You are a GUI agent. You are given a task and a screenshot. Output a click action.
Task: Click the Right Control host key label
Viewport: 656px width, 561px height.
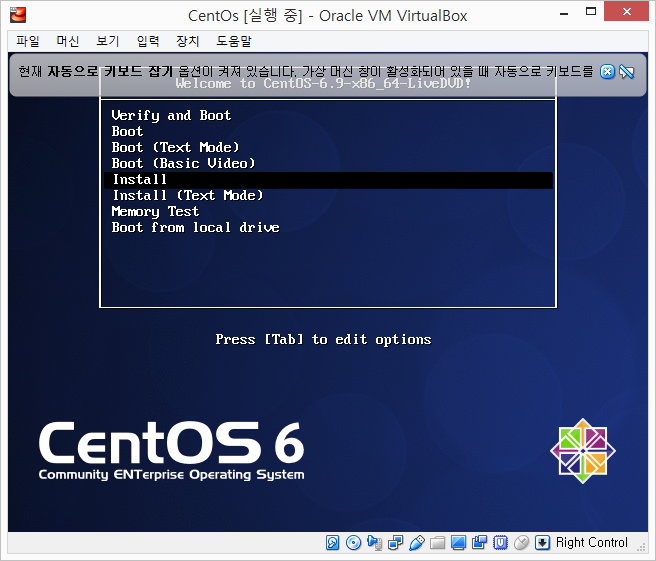pos(592,543)
